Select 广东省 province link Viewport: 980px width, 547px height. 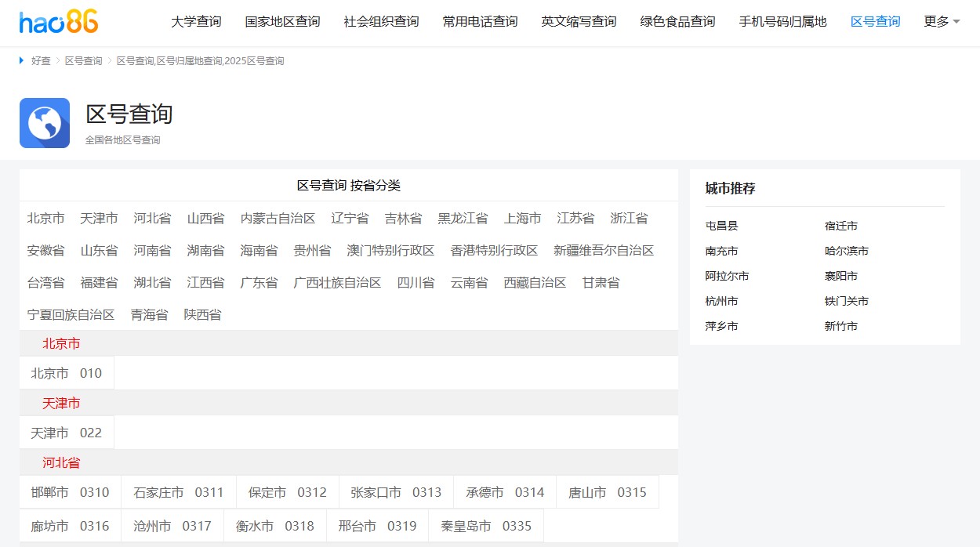[x=259, y=283]
